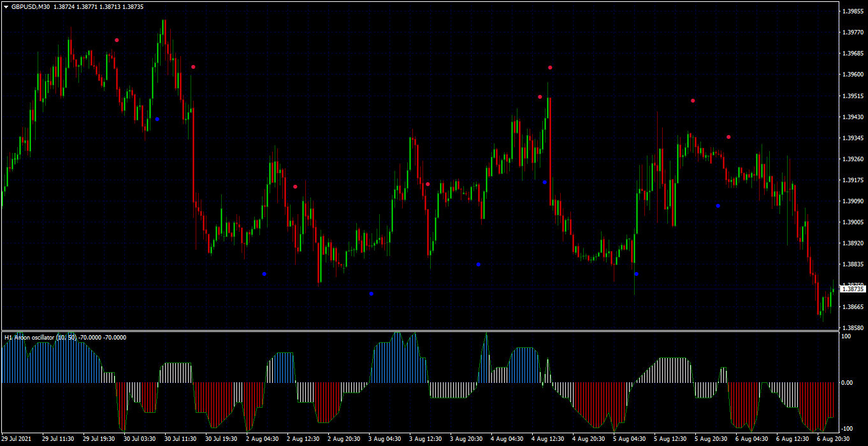The image size is (868, 446).
Task: Click the 29 Jul 19:30 time label
Action: coord(99,439)
